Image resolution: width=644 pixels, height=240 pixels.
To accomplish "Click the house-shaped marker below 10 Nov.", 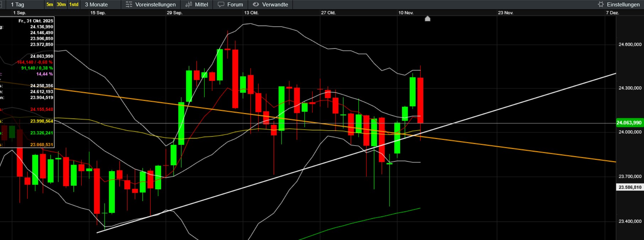I will 428,18.
